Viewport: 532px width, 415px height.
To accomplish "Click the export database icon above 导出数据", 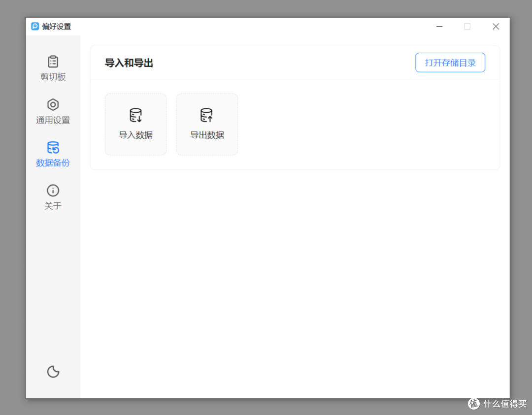I will pos(206,114).
